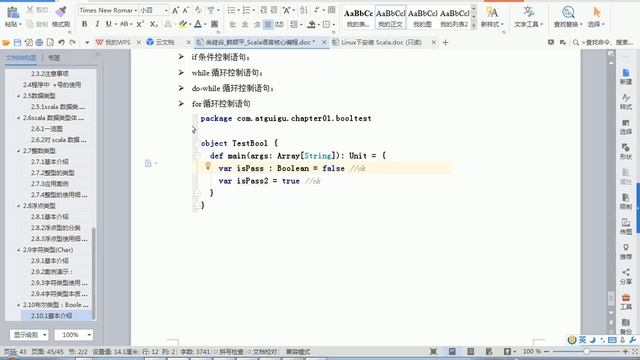
Task: Switch to the document outline (文档结构图) tab
Action: coord(21,58)
